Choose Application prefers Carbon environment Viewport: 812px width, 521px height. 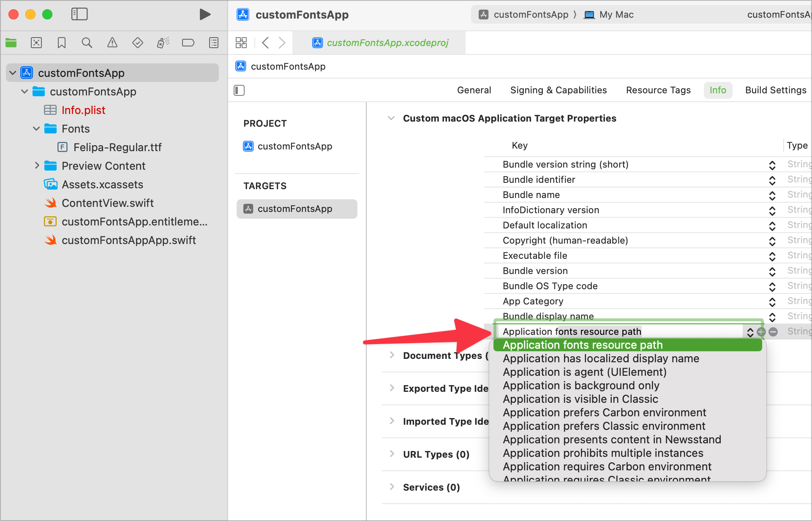(627, 412)
